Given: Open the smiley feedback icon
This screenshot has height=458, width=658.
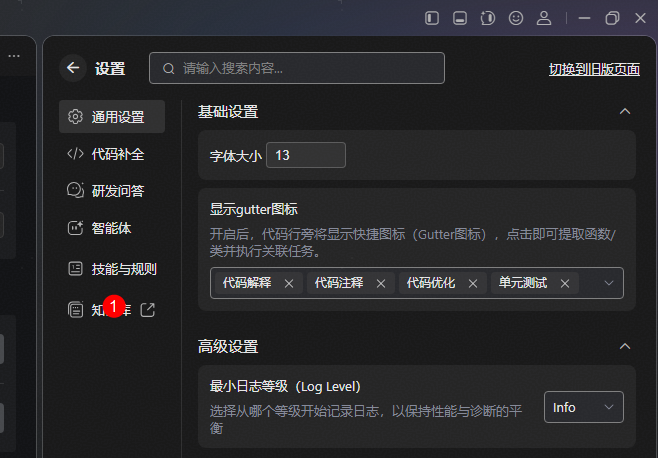Looking at the screenshot, I should point(516,18).
